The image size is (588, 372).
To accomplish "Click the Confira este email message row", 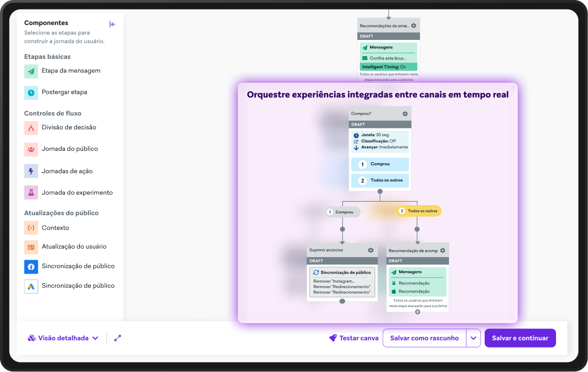I will 384,58.
